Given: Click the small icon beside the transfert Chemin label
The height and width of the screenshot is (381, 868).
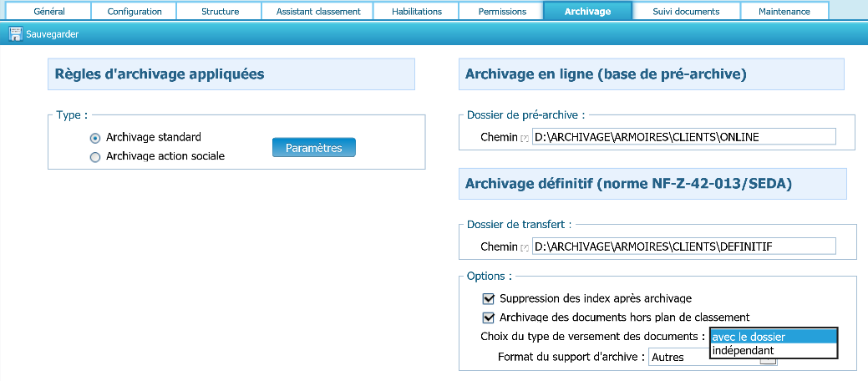Looking at the screenshot, I should 525,247.
